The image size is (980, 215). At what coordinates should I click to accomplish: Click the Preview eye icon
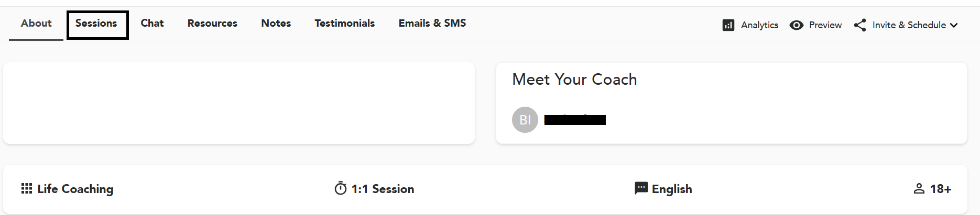tap(796, 25)
